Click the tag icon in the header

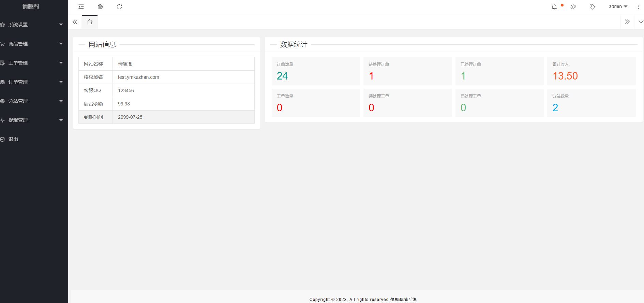coord(593,7)
